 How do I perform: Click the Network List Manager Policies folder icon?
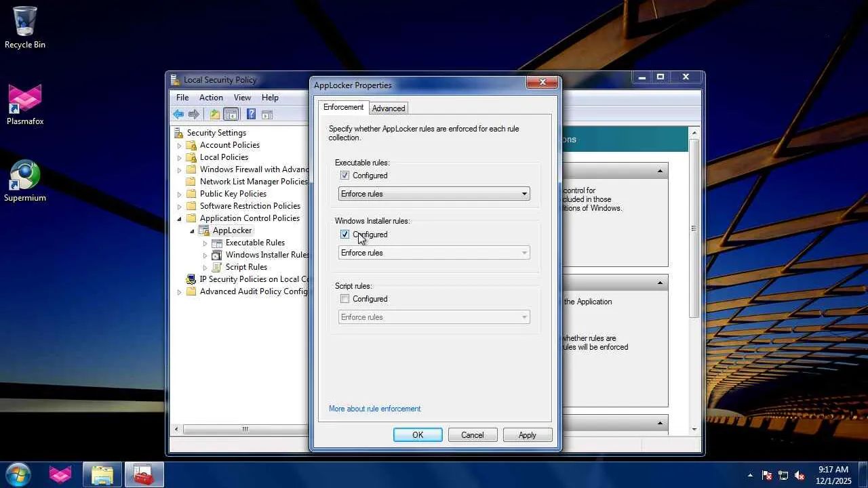point(191,182)
